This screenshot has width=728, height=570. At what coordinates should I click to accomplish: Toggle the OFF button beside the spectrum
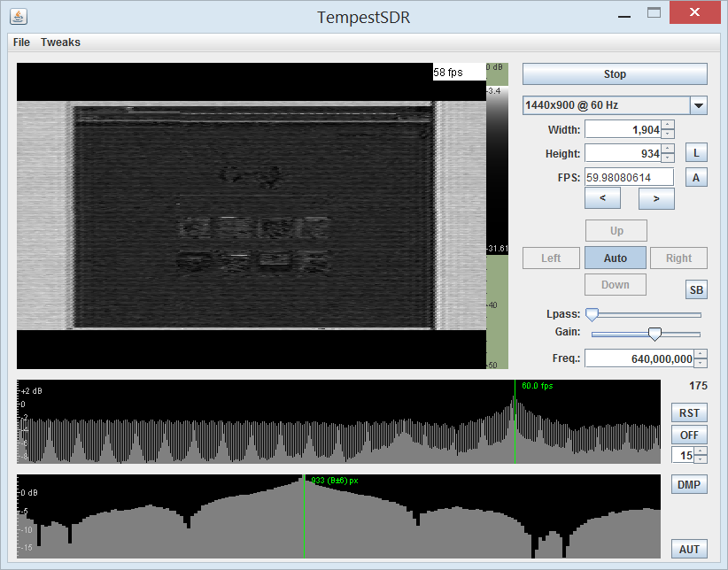point(689,435)
